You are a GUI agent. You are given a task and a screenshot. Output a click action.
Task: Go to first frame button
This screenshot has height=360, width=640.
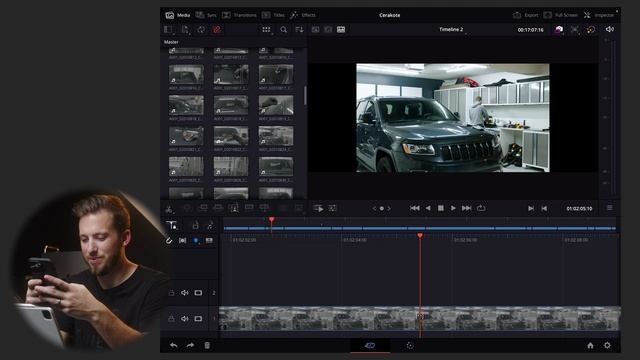pyautogui.click(x=415, y=208)
